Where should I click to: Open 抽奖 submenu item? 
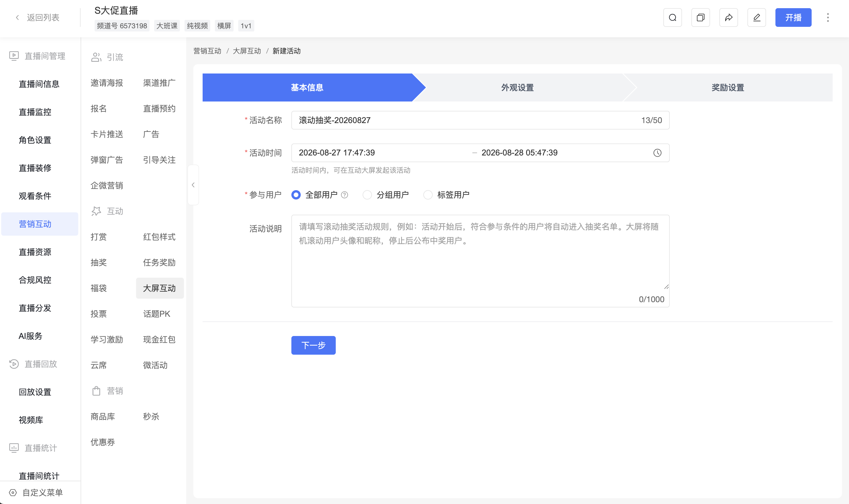pos(99,262)
